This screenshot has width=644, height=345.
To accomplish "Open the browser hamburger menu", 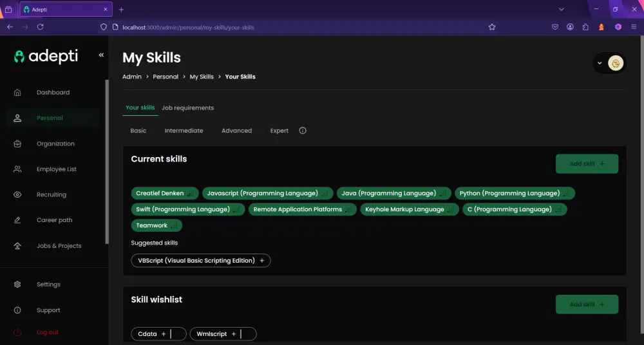I will [634, 26].
